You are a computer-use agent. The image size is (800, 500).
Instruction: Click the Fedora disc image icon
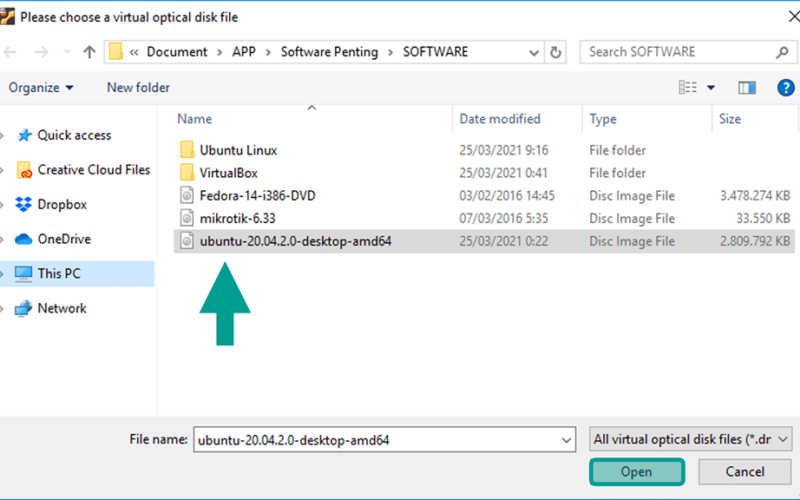coord(187,196)
